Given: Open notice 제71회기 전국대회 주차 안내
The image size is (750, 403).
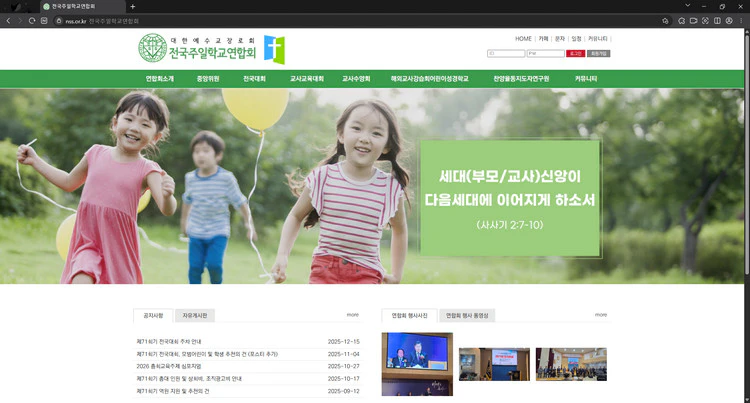Looking at the screenshot, I should coord(169,342).
